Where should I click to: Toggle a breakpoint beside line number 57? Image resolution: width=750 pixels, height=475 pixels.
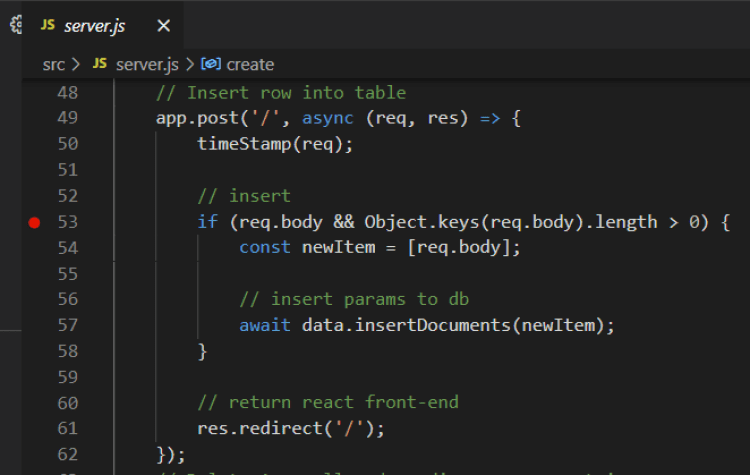[x=34, y=326]
